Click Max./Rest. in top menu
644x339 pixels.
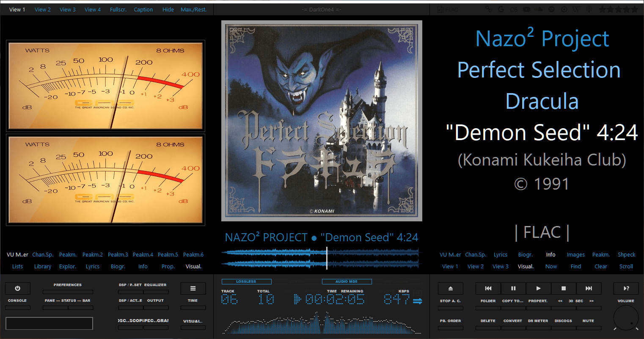194,9
